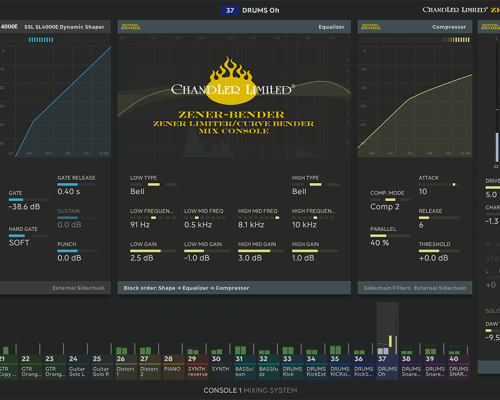Select track 30 SYNTH
This screenshot has height=400, width=500.
click(x=221, y=367)
